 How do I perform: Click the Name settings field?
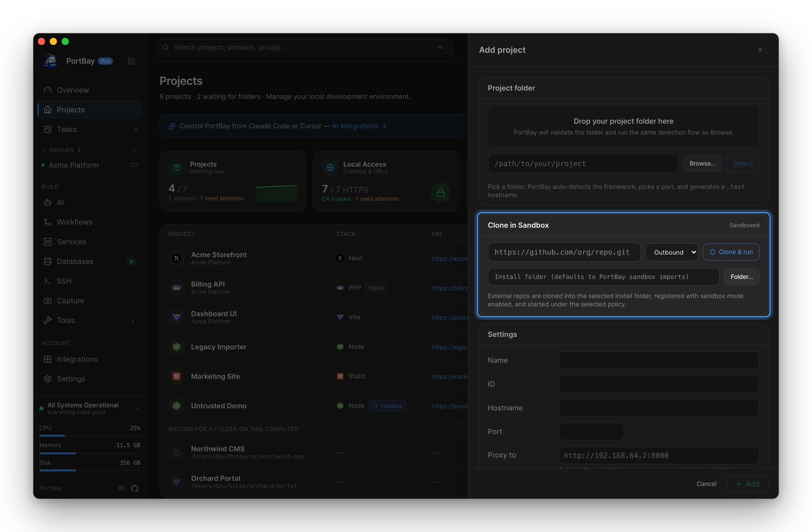(x=658, y=360)
